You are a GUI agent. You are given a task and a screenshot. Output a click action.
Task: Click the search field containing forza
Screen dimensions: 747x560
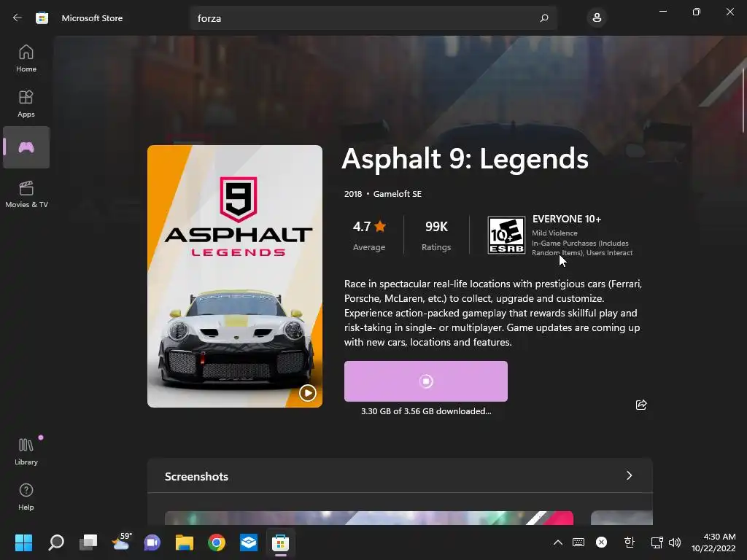(x=373, y=18)
